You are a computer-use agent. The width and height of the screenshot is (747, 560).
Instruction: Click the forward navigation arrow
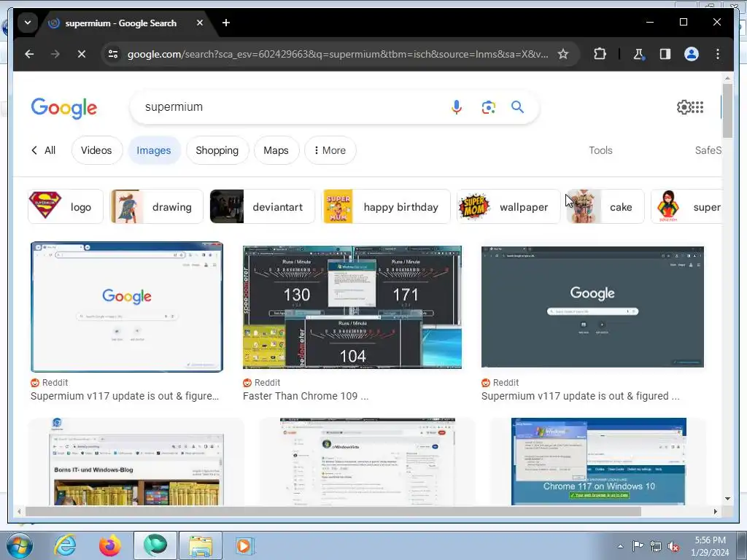point(55,54)
